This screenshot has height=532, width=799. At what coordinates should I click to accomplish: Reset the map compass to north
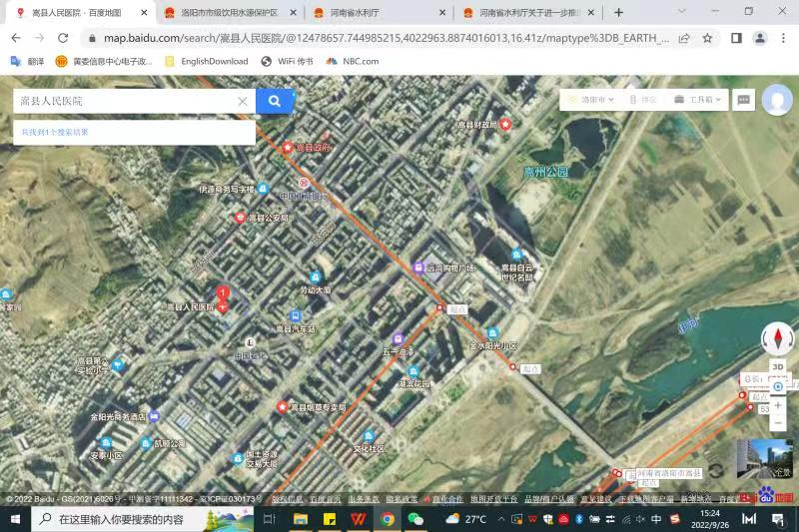point(778,338)
